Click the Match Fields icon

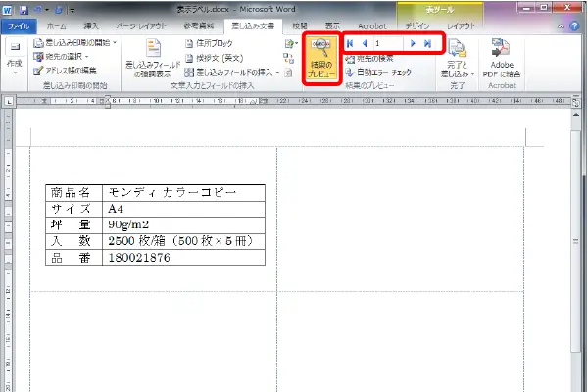288,58
